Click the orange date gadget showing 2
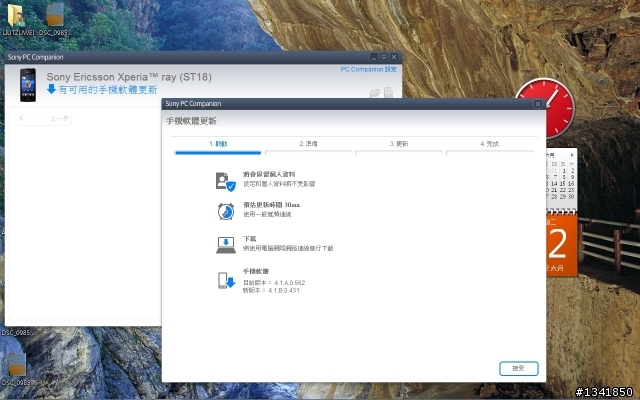 561,244
